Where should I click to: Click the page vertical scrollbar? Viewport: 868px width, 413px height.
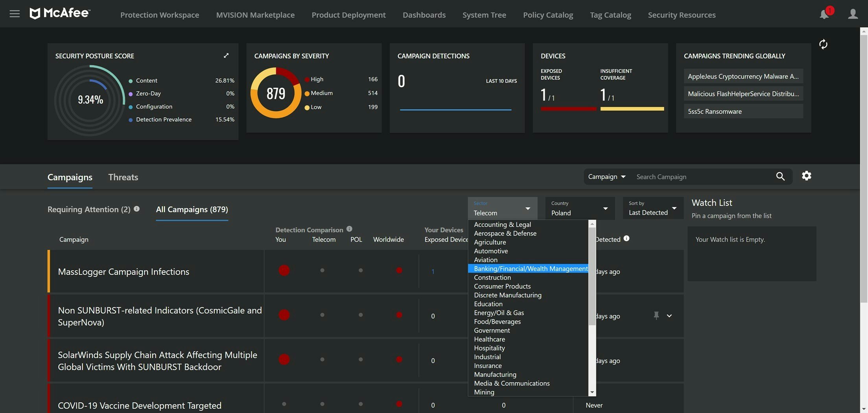click(864, 169)
